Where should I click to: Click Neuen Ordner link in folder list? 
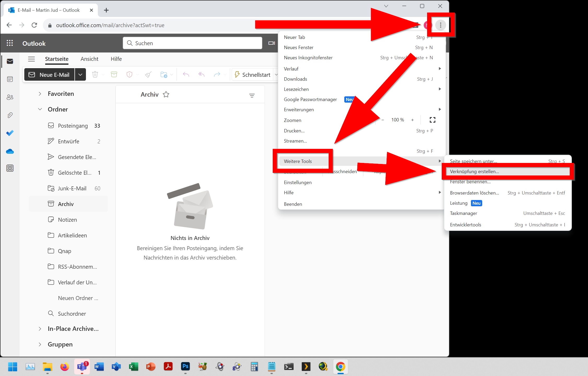[x=78, y=298]
